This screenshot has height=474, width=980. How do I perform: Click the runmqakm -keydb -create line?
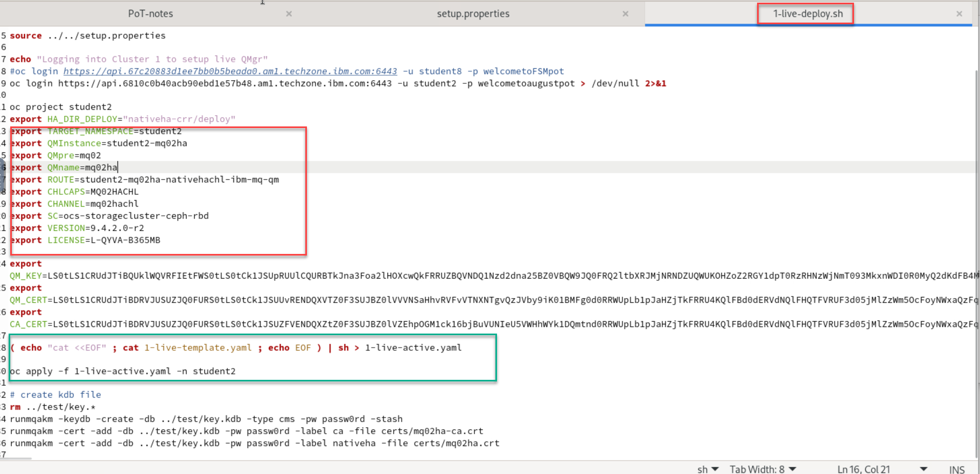[x=206, y=419]
